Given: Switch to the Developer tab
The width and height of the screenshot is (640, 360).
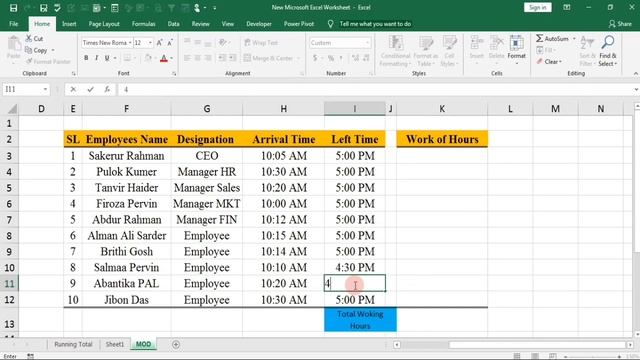Looking at the screenshot, I should pyautogui.click(x=259, y=24).
